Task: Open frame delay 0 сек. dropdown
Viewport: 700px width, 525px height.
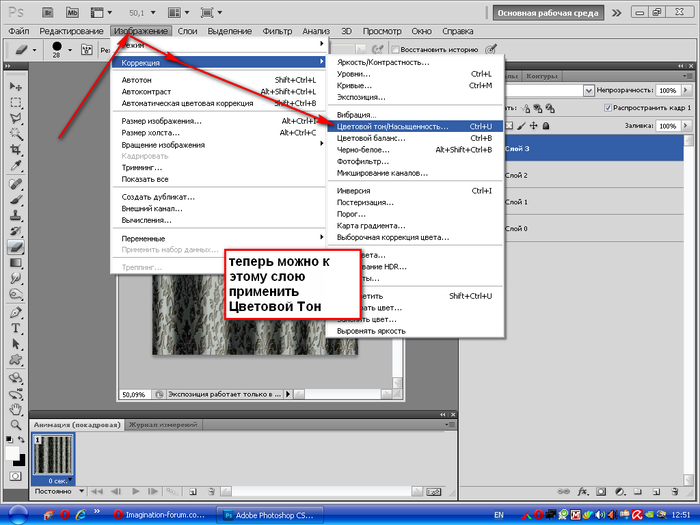Action: [x=70, y=480]
